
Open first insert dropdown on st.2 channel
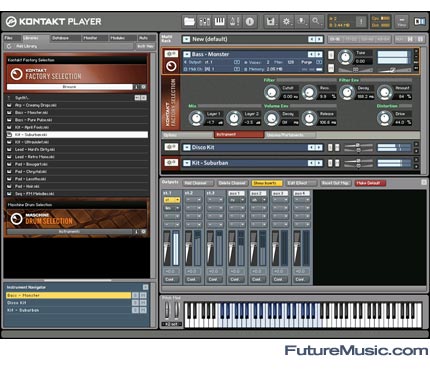pyautogui.click(x=193, y=200)
